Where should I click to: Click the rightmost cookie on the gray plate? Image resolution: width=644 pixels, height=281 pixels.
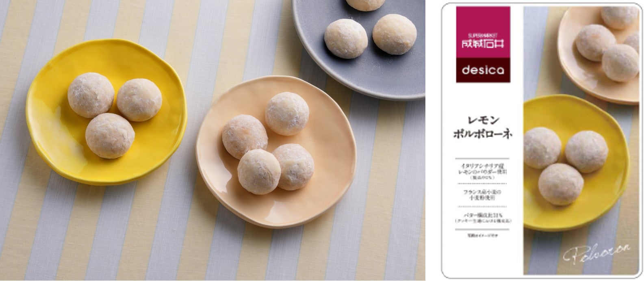[395, 34]
